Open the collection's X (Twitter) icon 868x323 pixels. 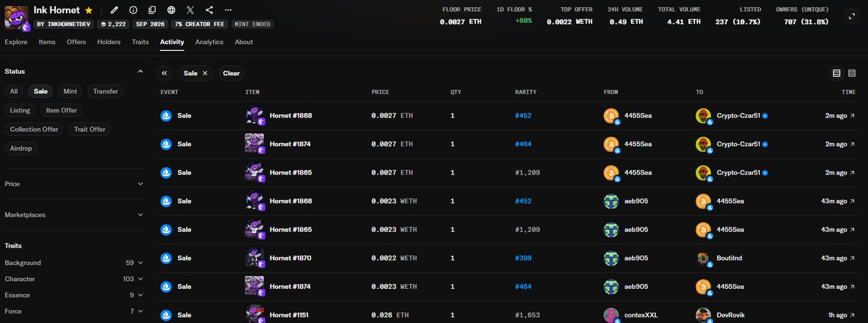190,11
